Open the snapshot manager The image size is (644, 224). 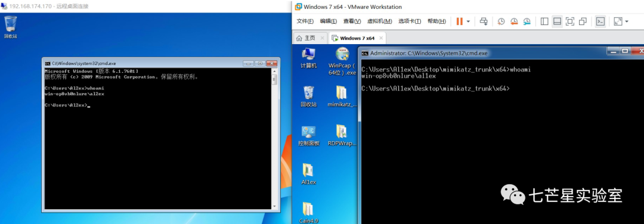tap(527, 21)
